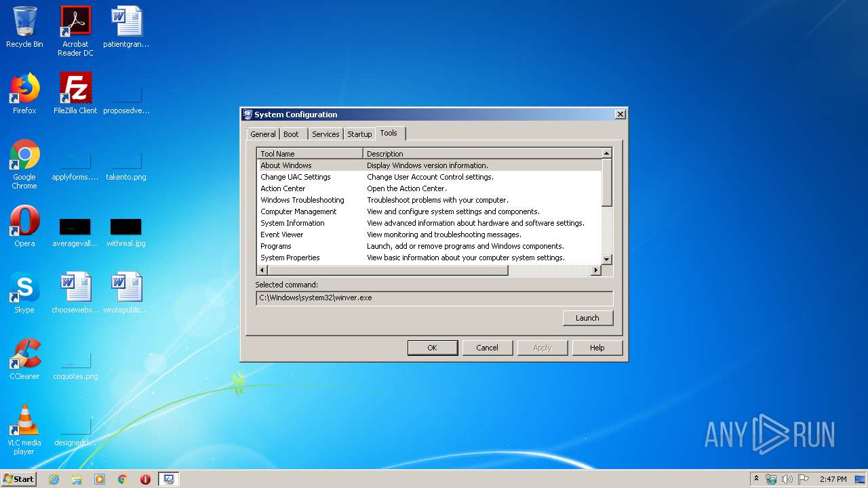Viewport: 868px width, 488px height.
Task: Open the Recycle Bin desktop icon
Action: tap(24, 28)
